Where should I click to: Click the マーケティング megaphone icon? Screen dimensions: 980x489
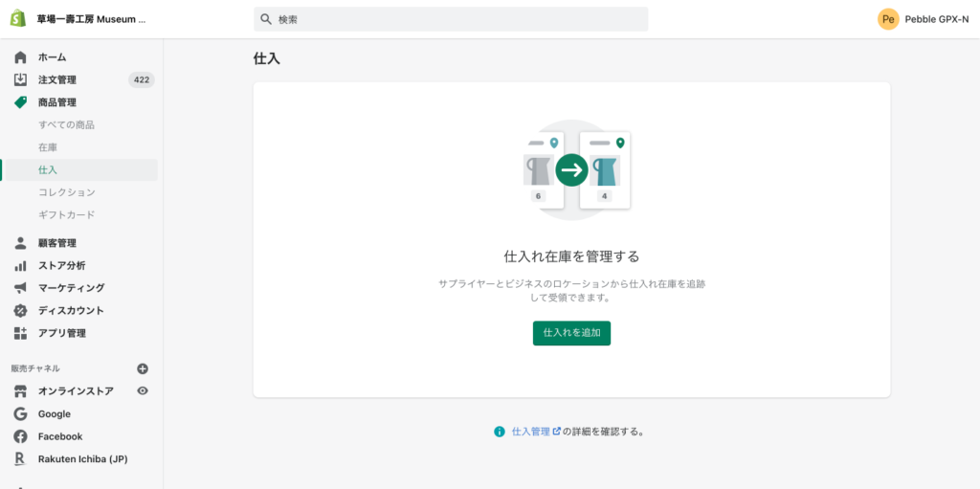click(20, 288)
